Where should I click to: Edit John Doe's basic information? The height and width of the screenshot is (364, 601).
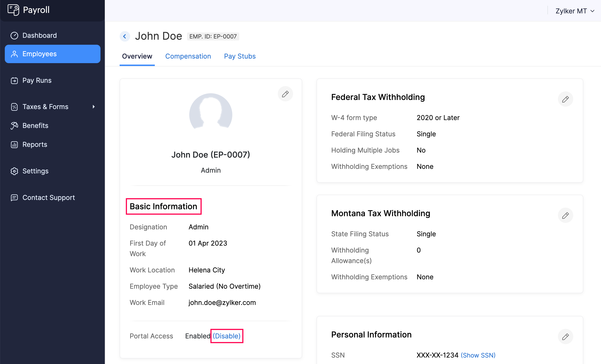click(x=285, y=94)
